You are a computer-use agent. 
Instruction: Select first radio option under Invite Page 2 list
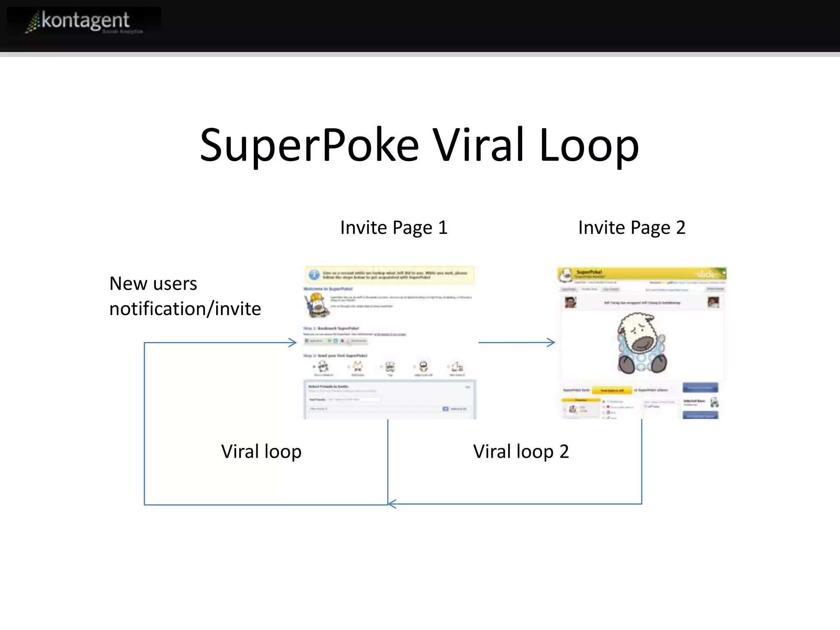click(604, 402)
